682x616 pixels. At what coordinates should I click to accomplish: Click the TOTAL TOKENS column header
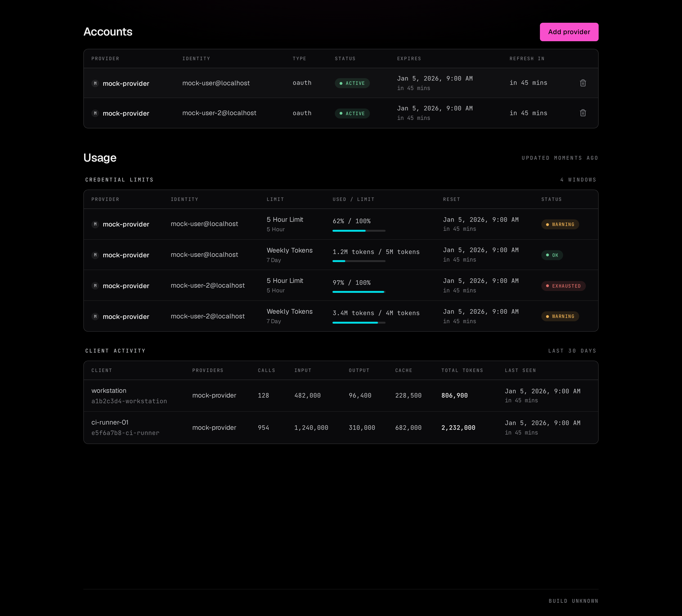(462, 370)
